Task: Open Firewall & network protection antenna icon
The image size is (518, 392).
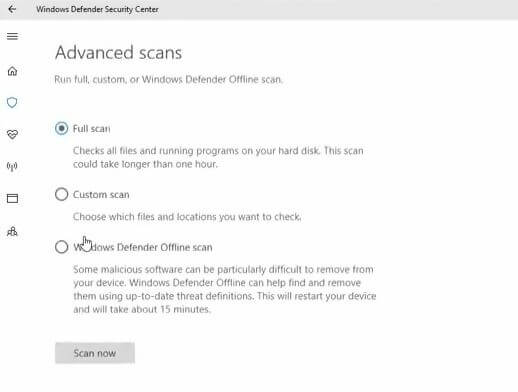Action: (x=12, y=166)
